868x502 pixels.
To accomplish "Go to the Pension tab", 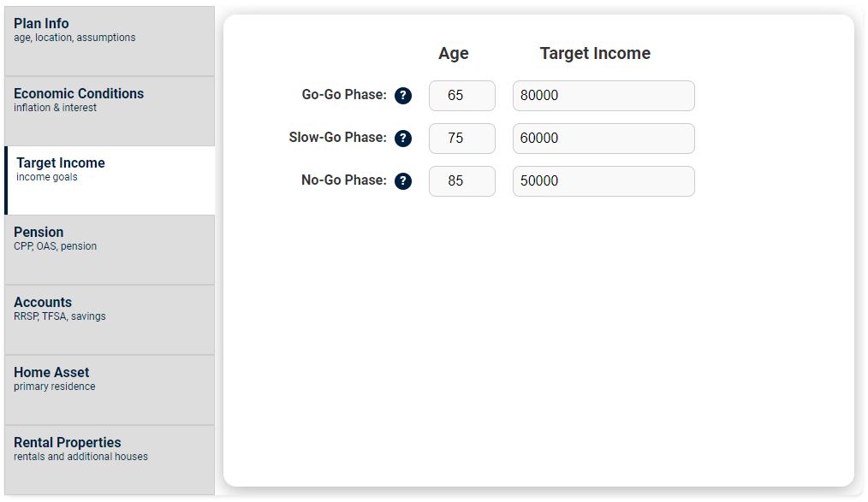I will 110,249.
